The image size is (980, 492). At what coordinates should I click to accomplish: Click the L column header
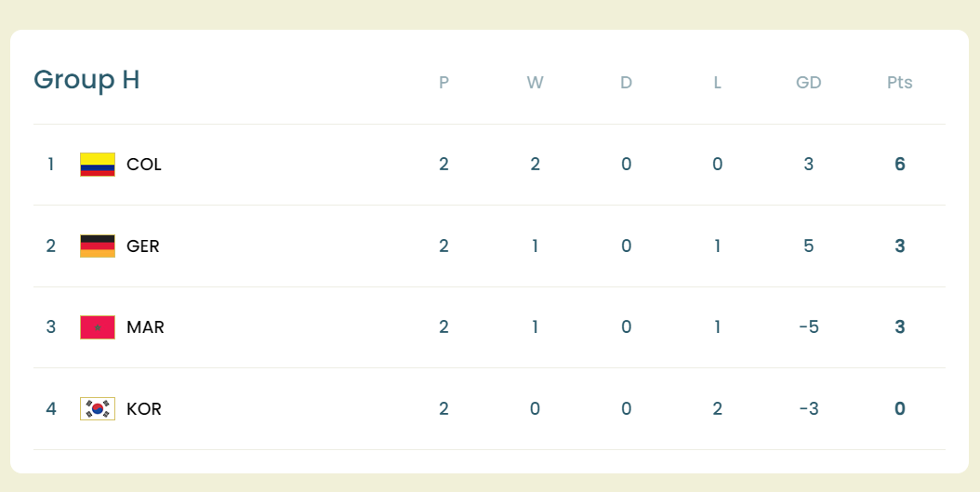click(x=717, y=83)
